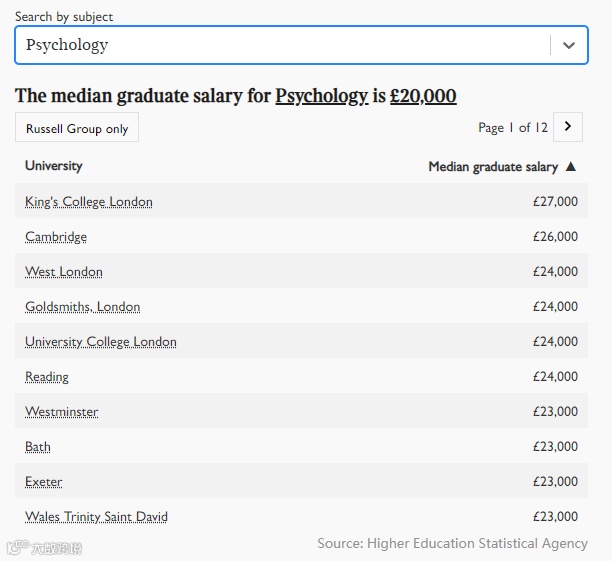Select the Bath university link
612x561 pixels.
[x=38, y=447]
